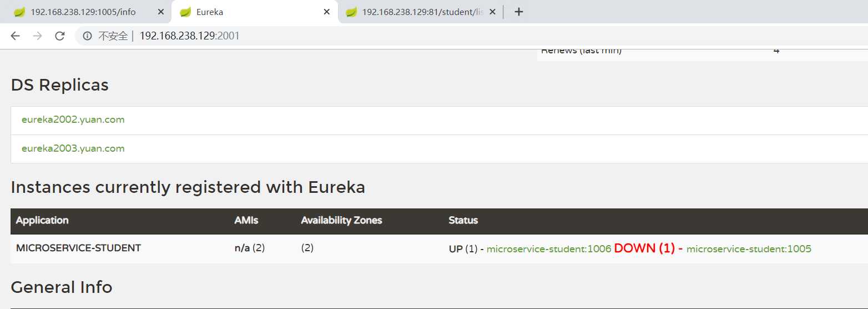
Task: Click the AMIs column header
Action: (x=246, y=220)
